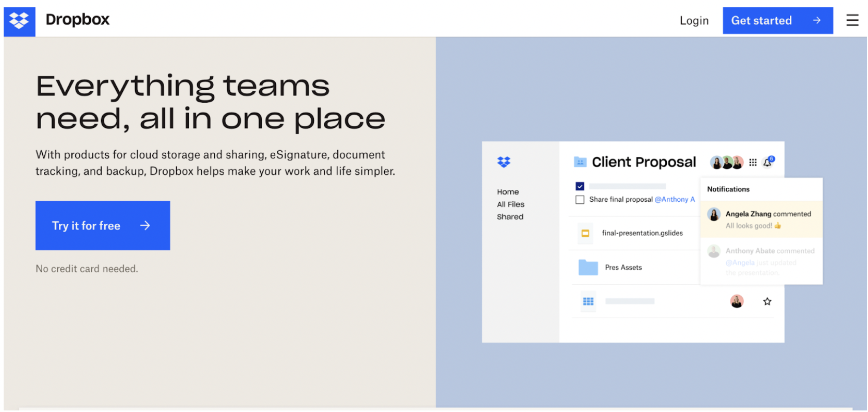The image size is (868, 412).
Task: Open the notification bell with the blue badge
Action: pos(768,162)
